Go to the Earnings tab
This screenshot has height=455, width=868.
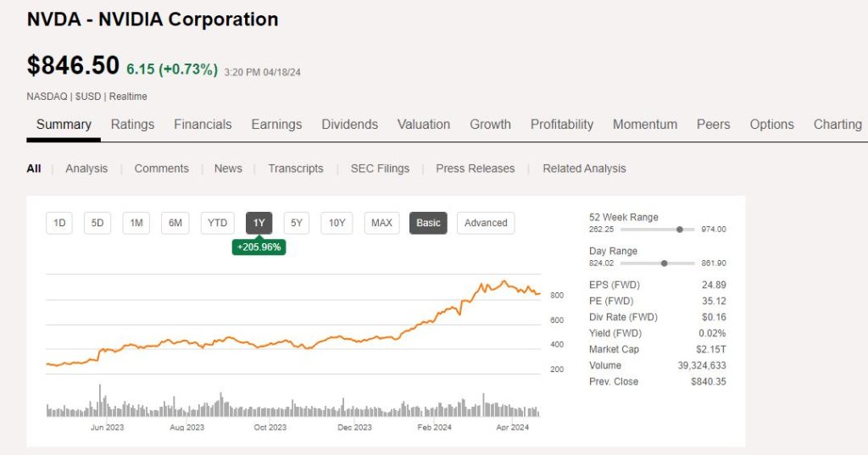tap(276, 125)
